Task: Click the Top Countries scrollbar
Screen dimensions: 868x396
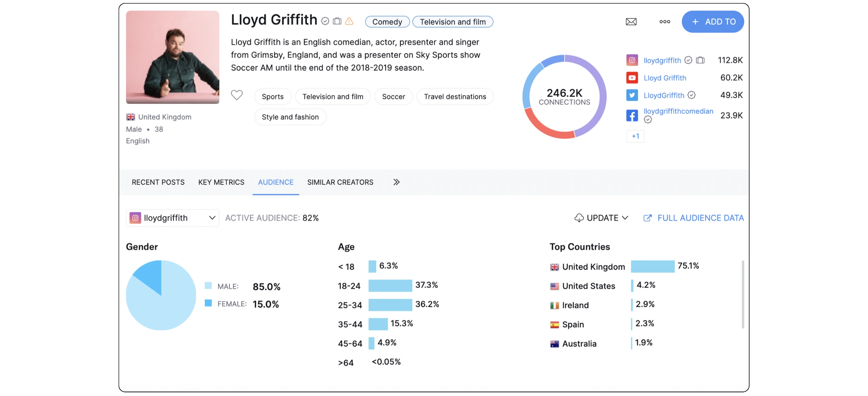Action: tap(743, 294)
